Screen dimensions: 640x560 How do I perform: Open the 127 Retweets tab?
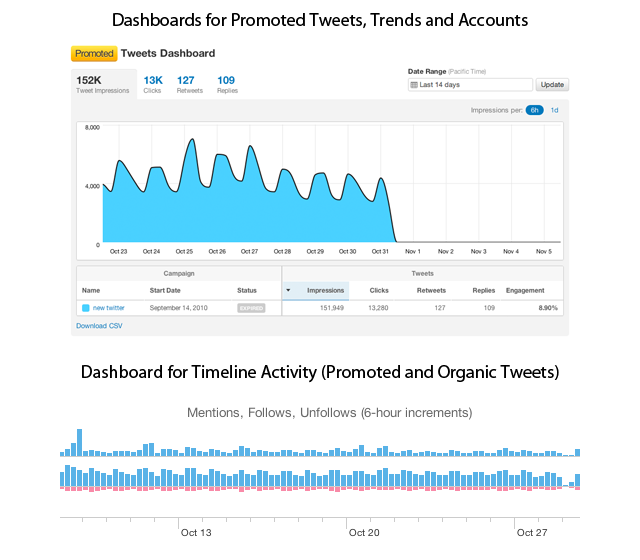pos(189,84)
